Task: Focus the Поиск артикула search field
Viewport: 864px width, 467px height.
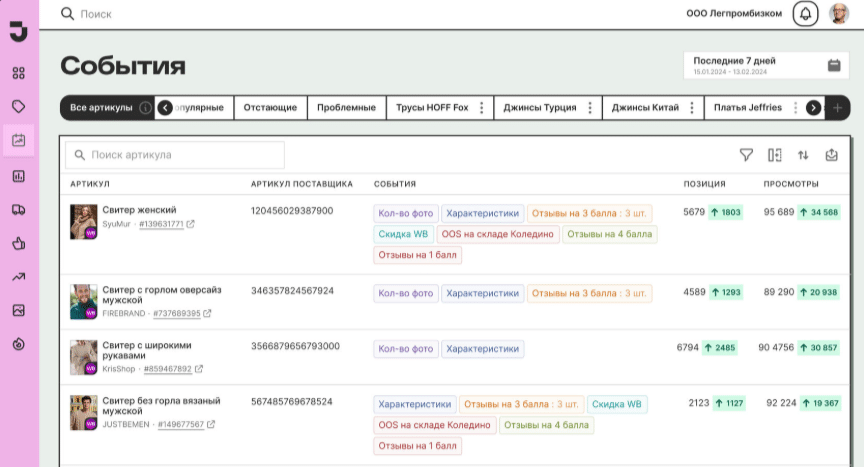Action: pyautogui.click(x=175, y=155)
